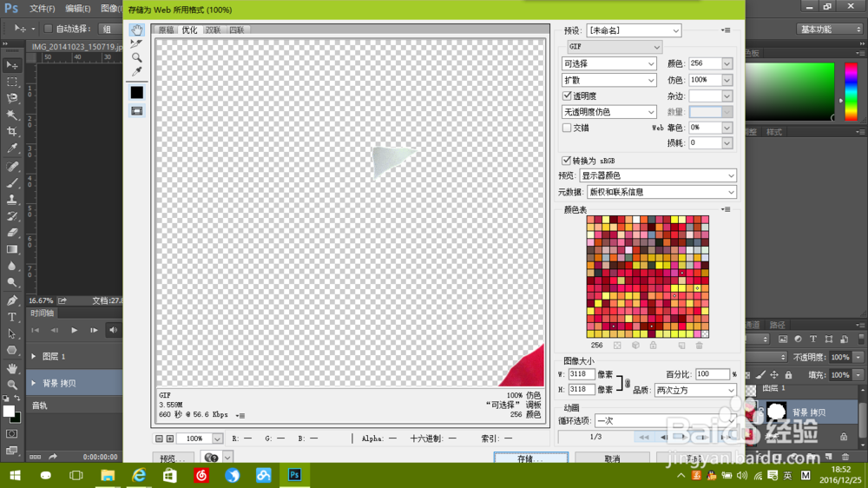Swap foreground and background colors
The width and height of the screenshot is (868, 488).
click(x=17, y=399)
